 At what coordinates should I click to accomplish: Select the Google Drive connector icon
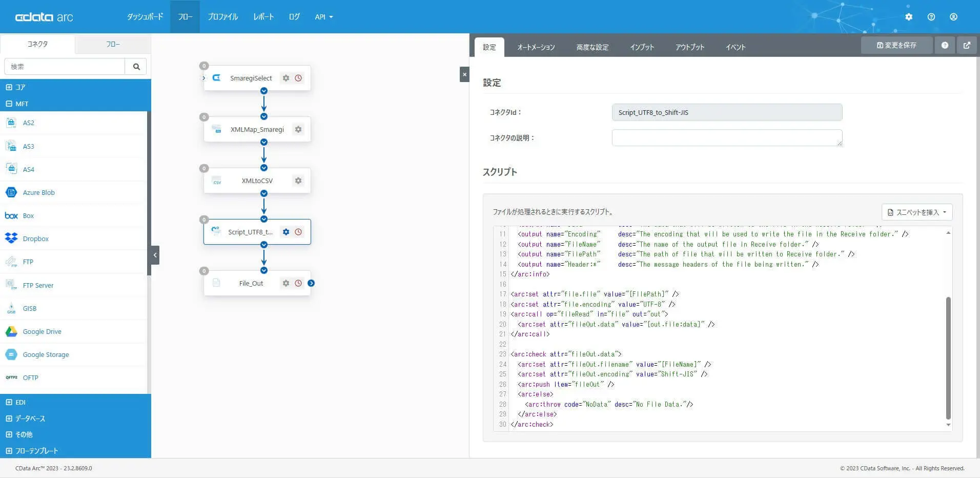coord(10,331)
